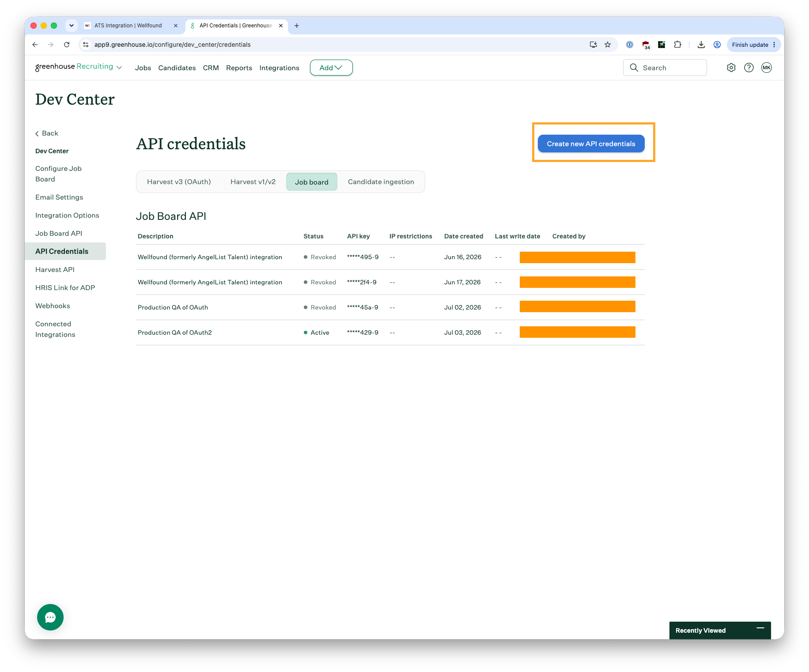
Task: Bookmark this page with the star
Action: [608, 45]
